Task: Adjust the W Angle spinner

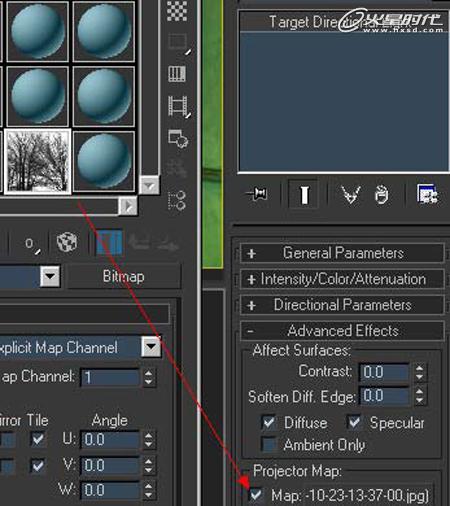Action: click(x=148, y=491)
